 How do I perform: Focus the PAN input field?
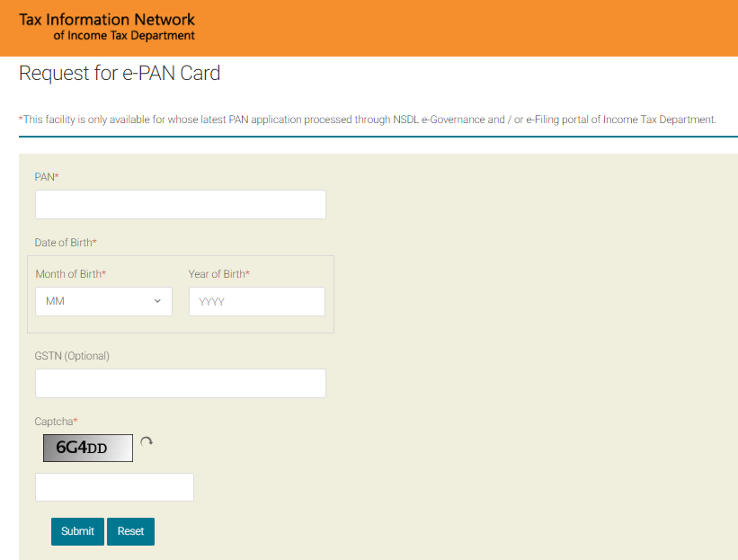pos(180,205)
